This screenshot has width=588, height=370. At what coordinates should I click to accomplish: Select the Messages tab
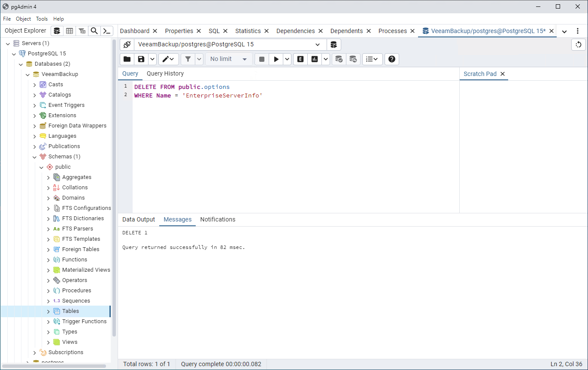pyautogui.click(x=178, y=219)
